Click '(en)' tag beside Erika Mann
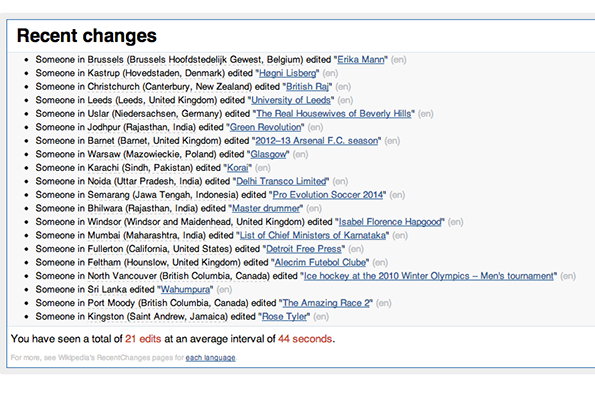 coord(398,60)
